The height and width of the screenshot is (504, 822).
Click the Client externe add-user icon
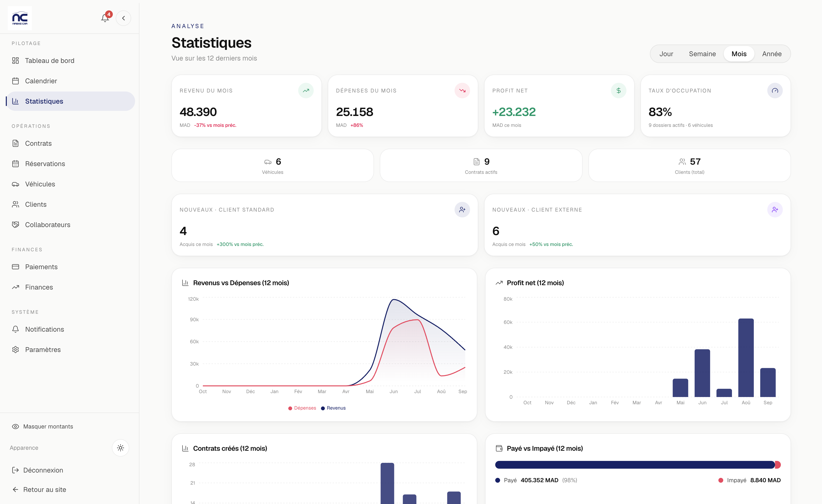pyautogui.click(x=775, y=210)
